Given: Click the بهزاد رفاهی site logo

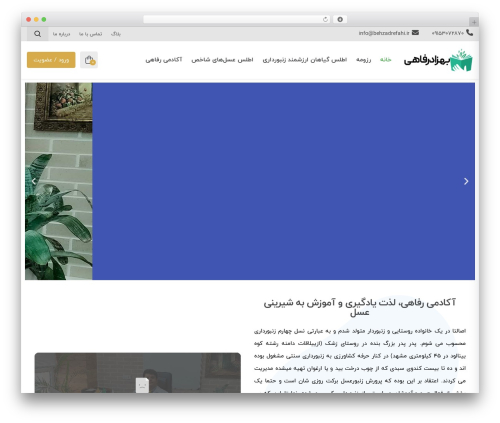Looking at the screenshot, I should (438, 60).
